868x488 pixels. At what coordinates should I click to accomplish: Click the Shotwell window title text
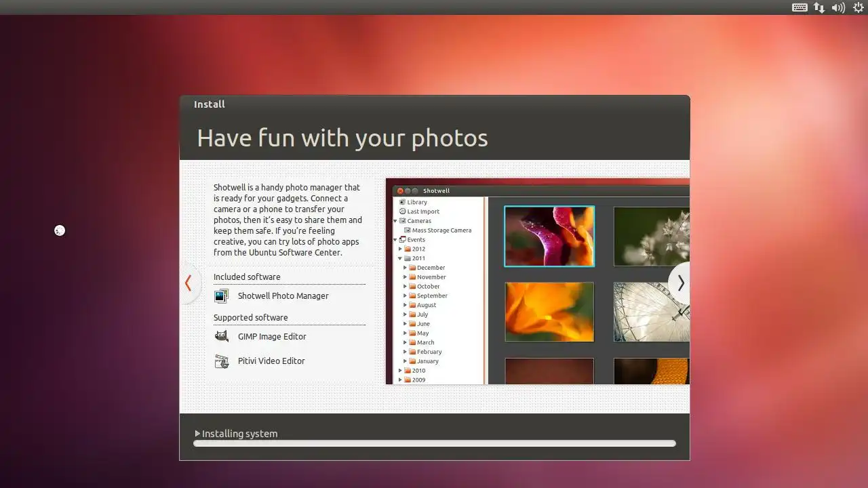(436, 191)
